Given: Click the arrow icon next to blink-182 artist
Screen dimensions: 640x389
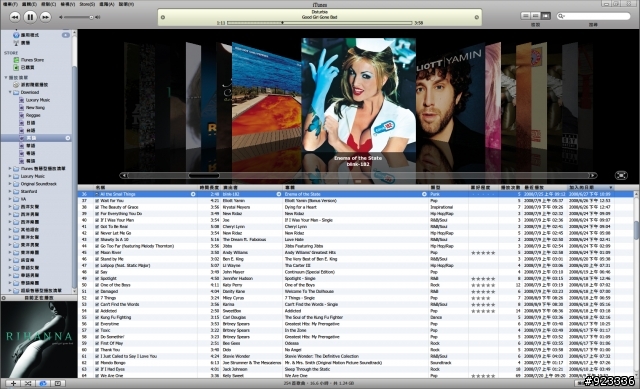Looking at the screenshot, I should 279,194.
